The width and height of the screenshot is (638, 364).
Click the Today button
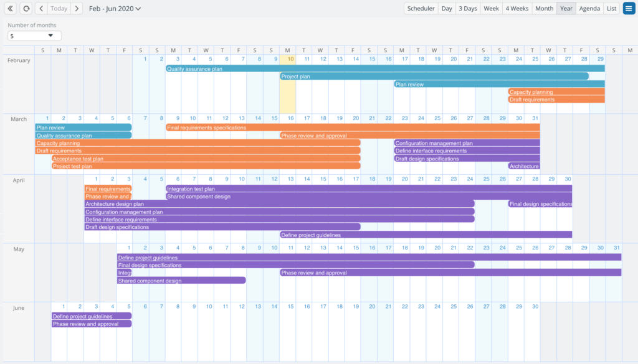[x=59, y=9]
